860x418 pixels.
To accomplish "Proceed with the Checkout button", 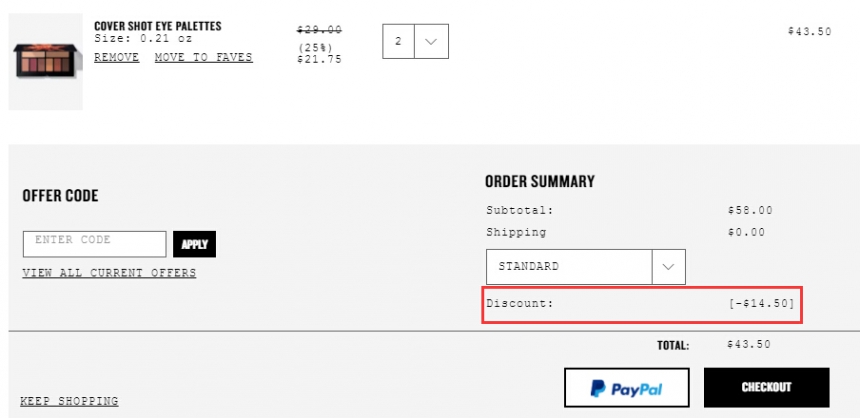I will tap(766, 387).
